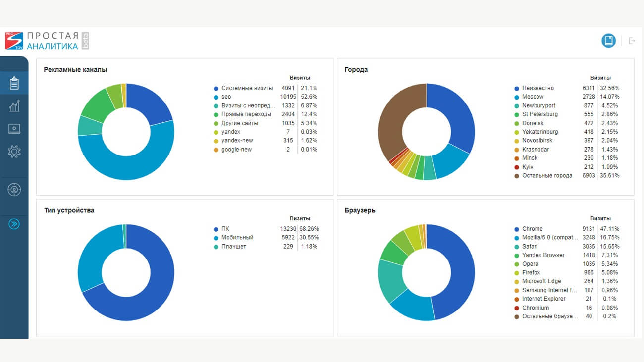Viewport: 644px width, 362px height.
Task: Click the Safari color dot in legend
Action: [x=517, y=247]
